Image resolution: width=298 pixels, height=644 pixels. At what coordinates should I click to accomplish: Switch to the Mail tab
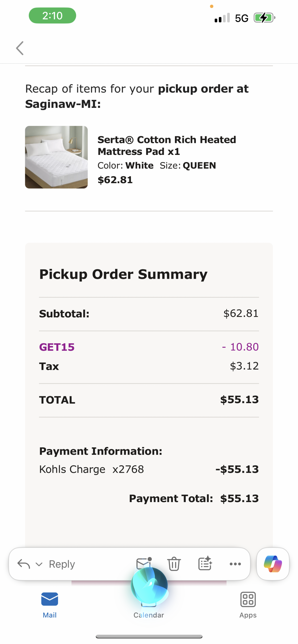[x=50, y=605]
